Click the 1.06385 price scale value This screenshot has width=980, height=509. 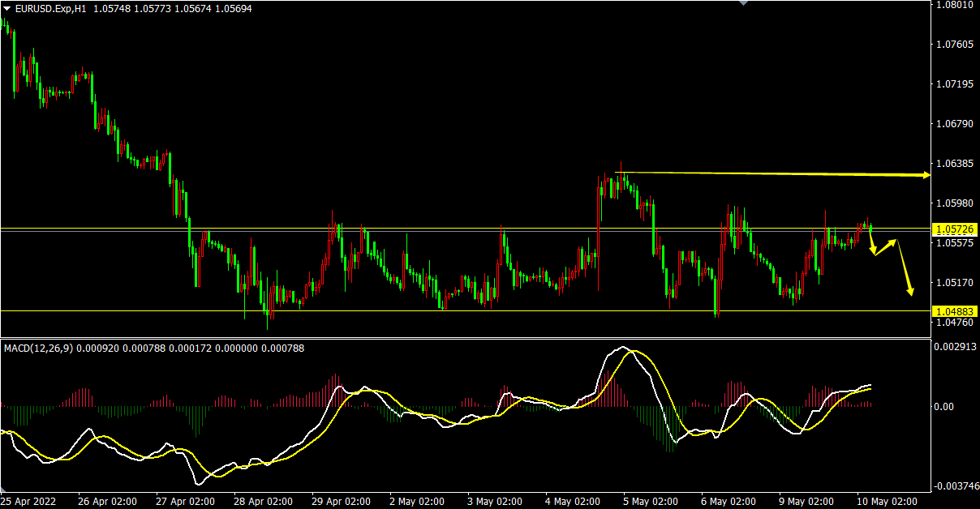pos(954,164)
